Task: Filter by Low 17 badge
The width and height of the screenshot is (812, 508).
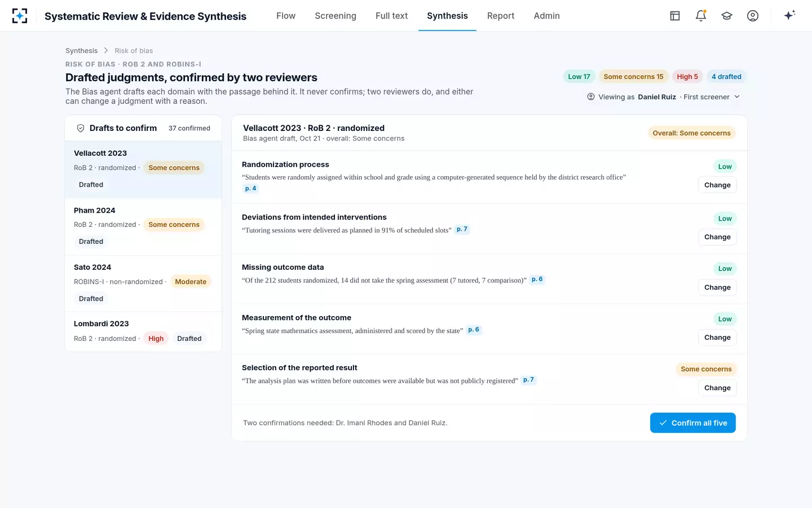Action: point(579,77)
